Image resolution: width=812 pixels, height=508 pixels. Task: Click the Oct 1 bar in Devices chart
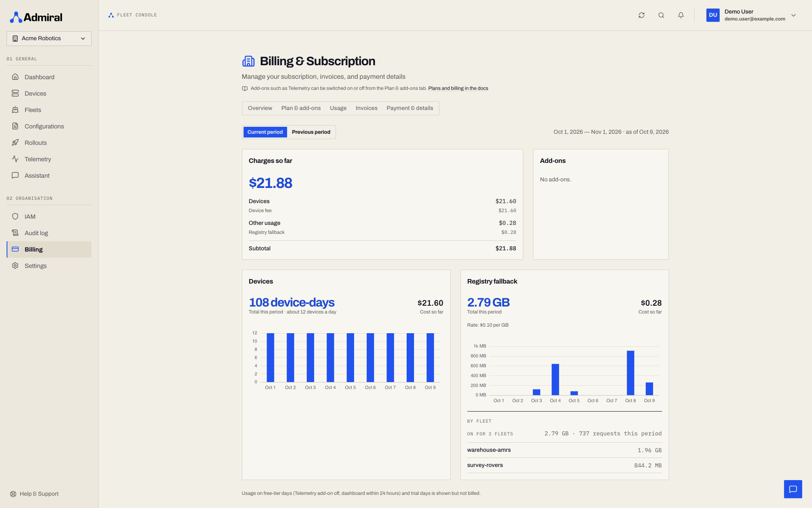(270, 357)
